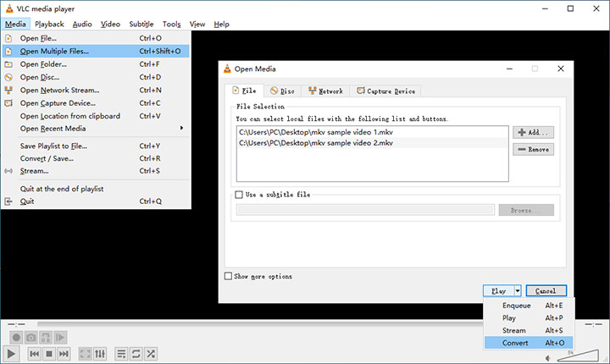Choose Open Disc menu entry
Screen dimensions: 610x364
(x=96, y=77)
